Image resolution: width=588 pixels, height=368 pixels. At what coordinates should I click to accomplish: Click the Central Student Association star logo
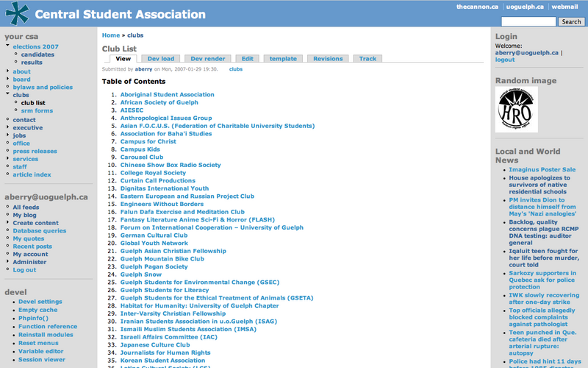coord(17,13)
